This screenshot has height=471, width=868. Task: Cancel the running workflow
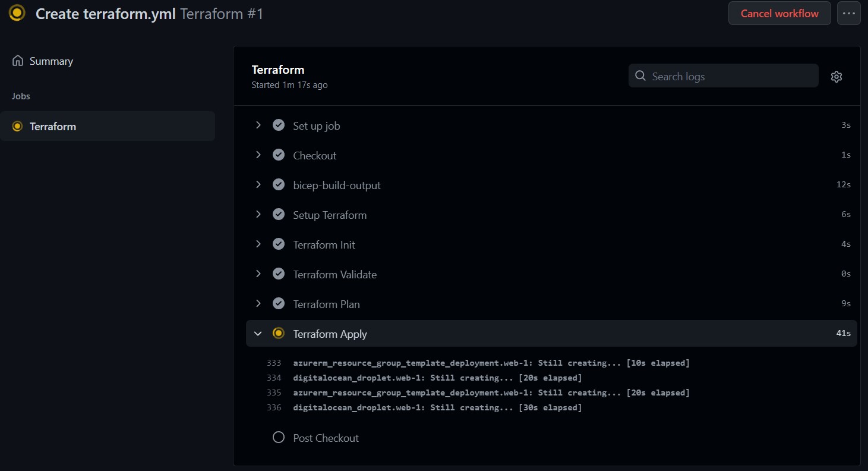click(779, 13)
